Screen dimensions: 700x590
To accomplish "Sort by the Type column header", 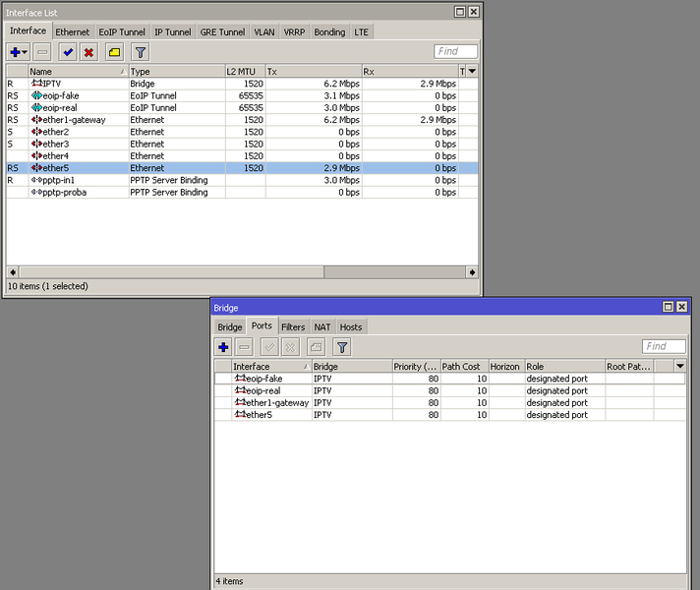I will [177, 72].
